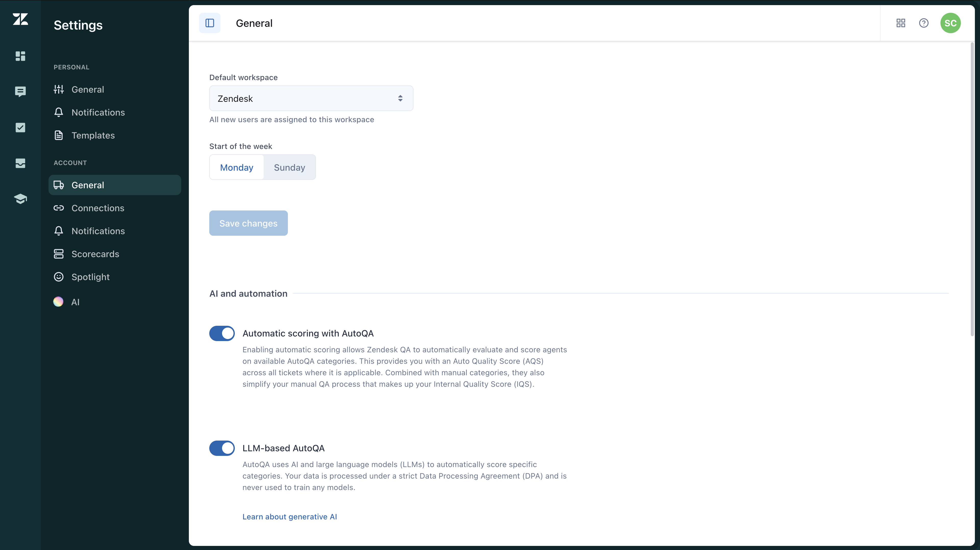
Task: Open Personal Notifications settings
Action: click(x=115, y=112)
